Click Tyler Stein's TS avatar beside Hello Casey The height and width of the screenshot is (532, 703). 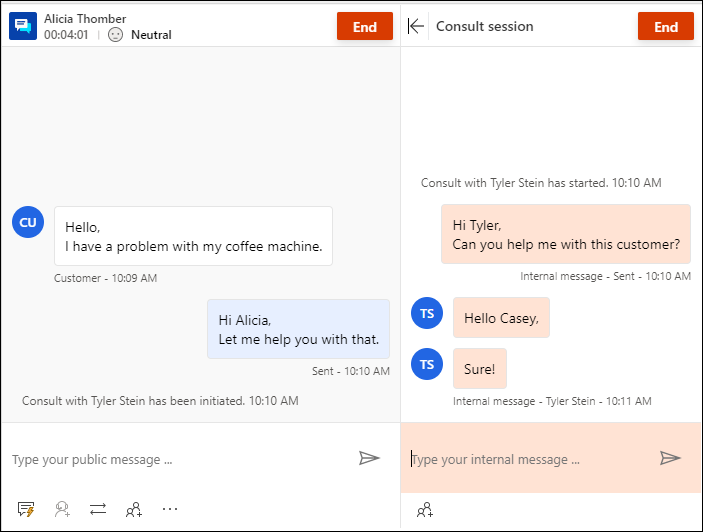click(427, 313)
